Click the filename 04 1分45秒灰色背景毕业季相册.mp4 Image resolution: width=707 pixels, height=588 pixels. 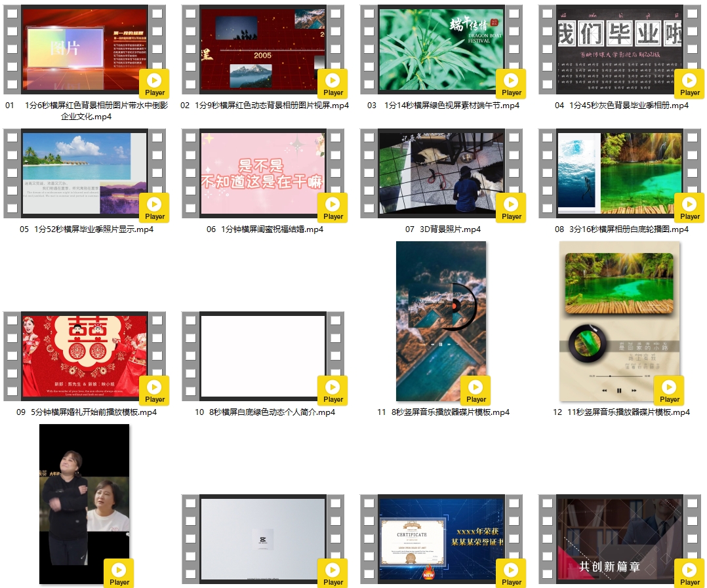(x=621, y=106)
